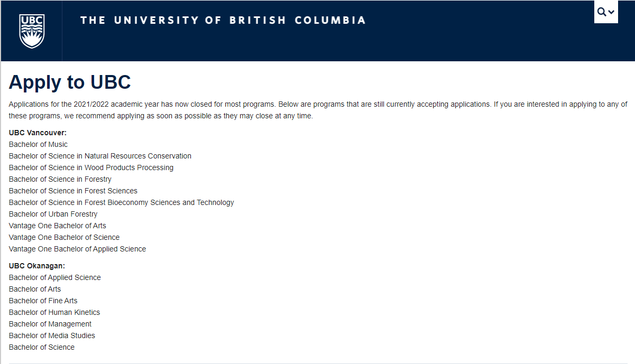Click the Okanagan Bachelor of Arts link
Screen dimensions: 635x364
click(x=35, y=289)
